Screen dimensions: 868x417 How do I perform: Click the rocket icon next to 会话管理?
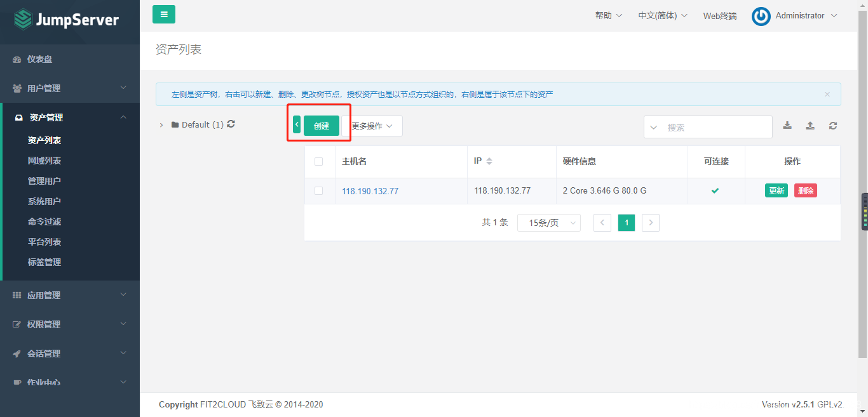click(17, 354)
